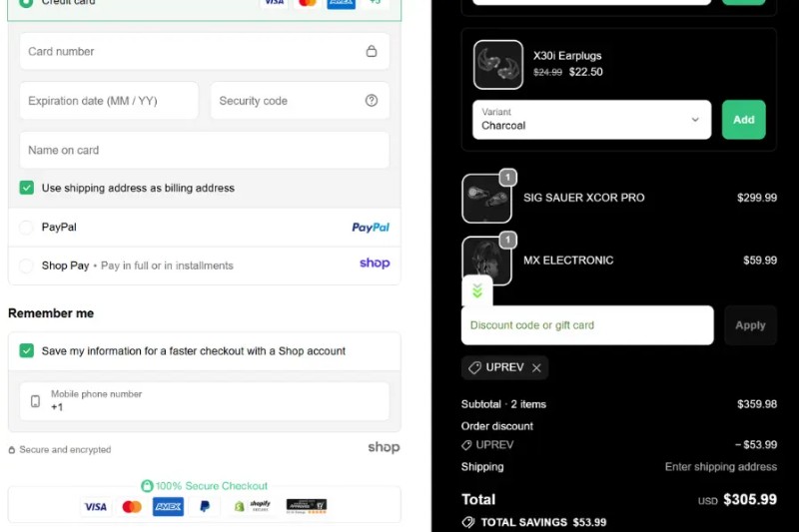Viewport: 799px width, 532px height.
Task: Click the Visa badge in the secure checkout footer
Action: point(95,506)
